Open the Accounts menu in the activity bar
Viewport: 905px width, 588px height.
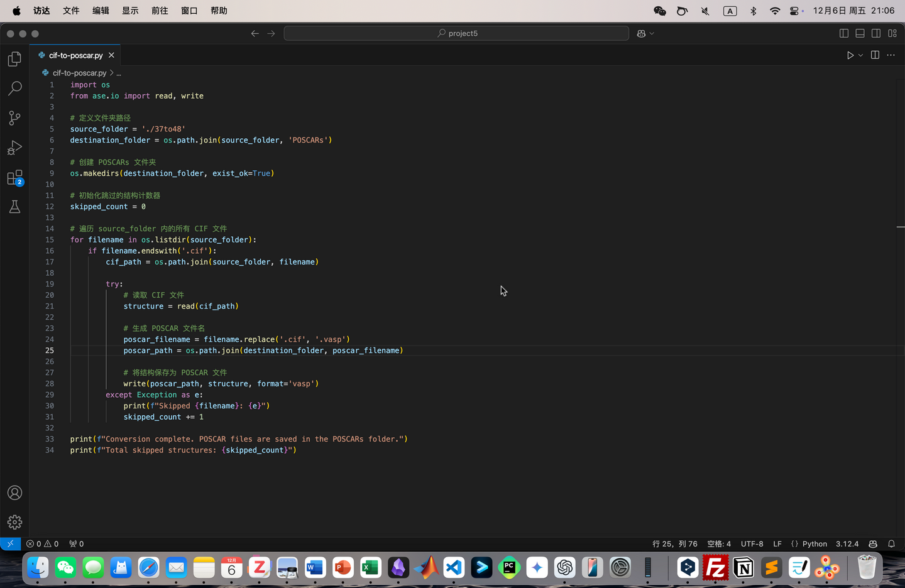point(14,493)
